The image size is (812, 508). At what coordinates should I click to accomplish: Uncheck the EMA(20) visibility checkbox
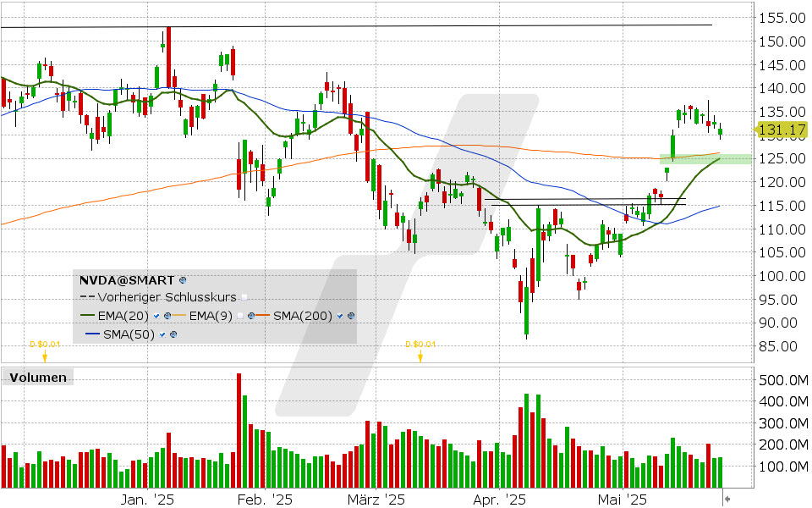tap(156, 316)
